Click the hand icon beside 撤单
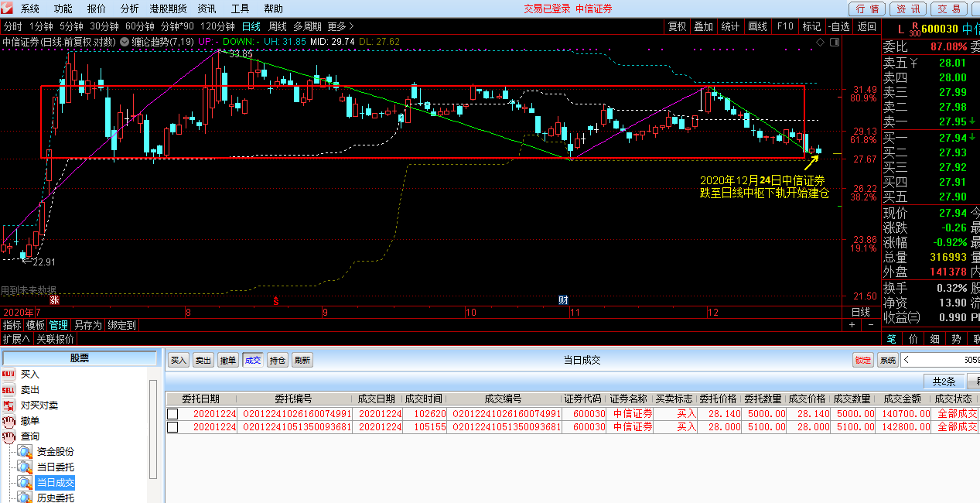Image resolution: width=980 pixels, height=503 pixels. pos(9,421)
